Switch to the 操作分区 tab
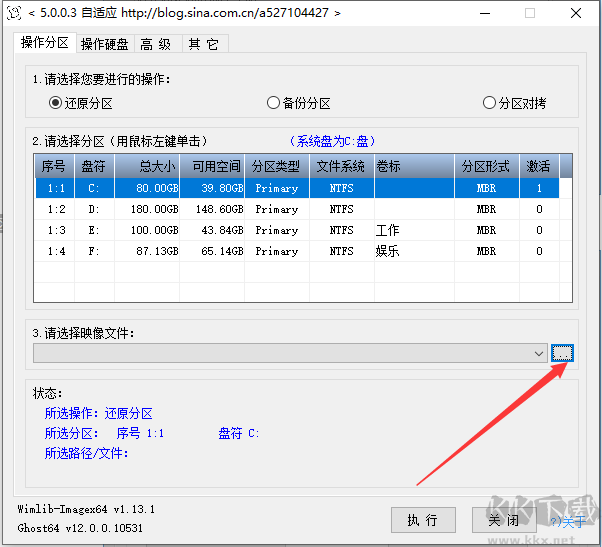The width and height of the screenshot is (602, 547). [45, 42]
